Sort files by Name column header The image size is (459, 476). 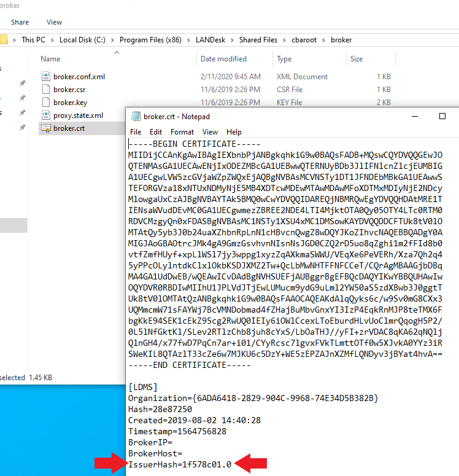(50, 59)
